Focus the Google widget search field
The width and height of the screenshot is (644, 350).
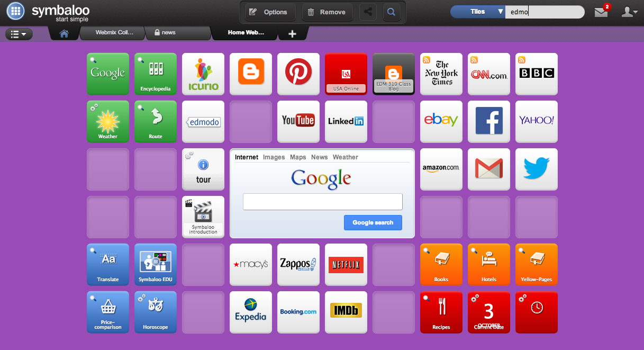tap(323, 202)
